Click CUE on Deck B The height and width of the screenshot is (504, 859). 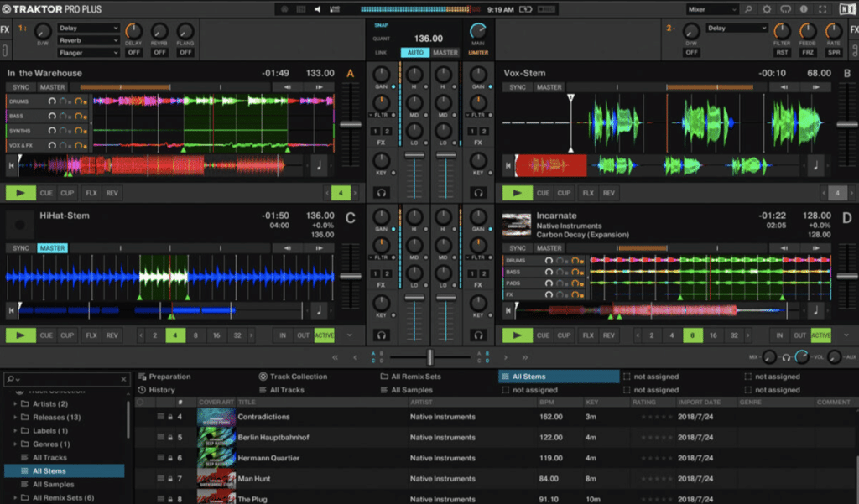pos(543,193)
